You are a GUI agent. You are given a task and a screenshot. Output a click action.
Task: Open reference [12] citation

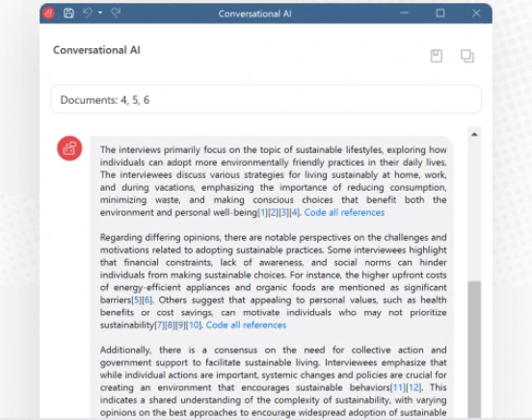[x=413, y=387]
